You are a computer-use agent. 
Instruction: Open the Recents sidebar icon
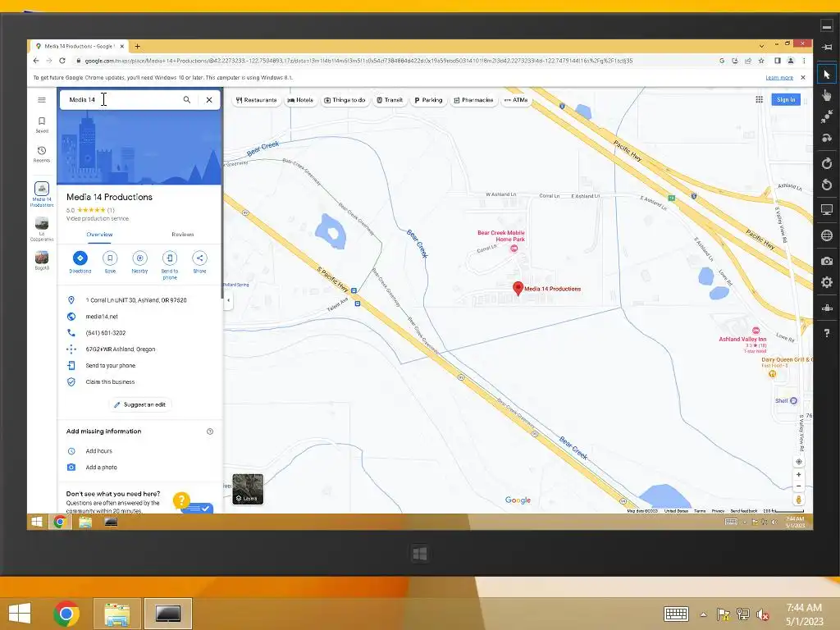point(42,153)
